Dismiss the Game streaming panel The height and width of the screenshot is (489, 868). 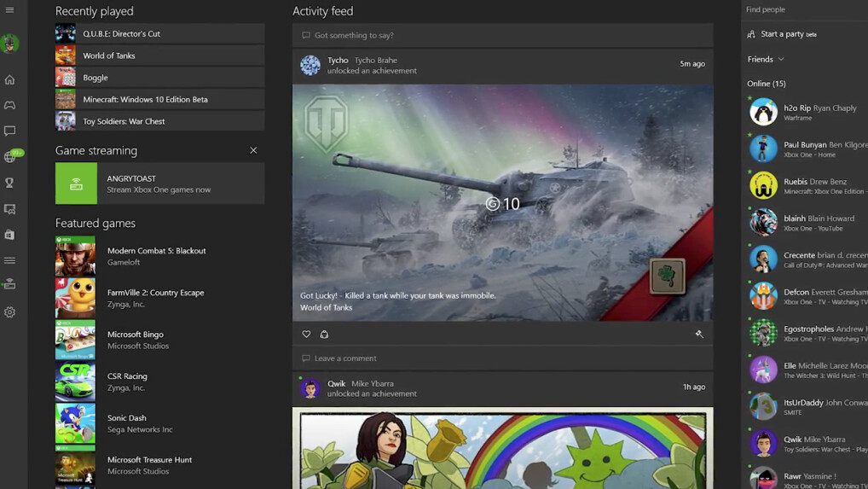[x=253, y=150]
